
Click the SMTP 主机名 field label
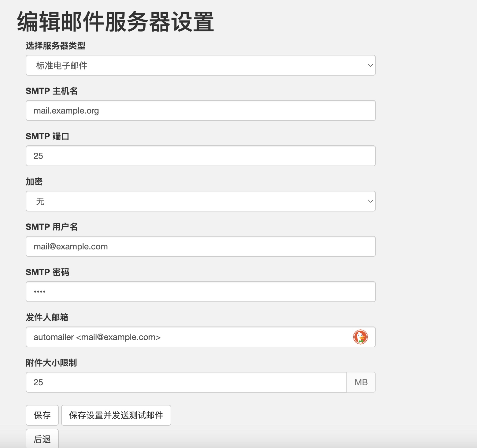(x=52, y=91)
